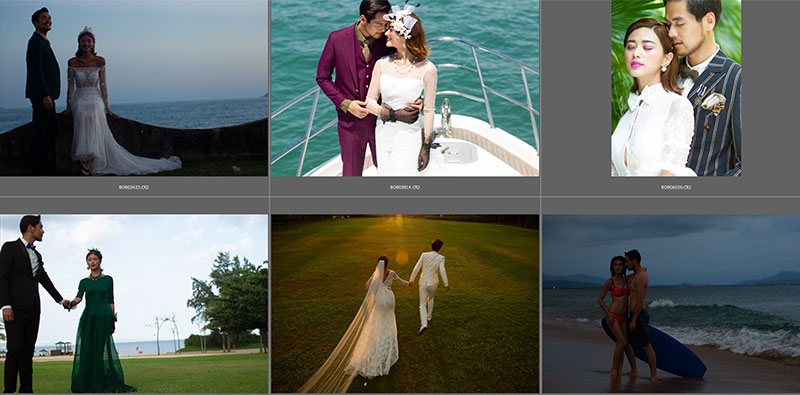Click the gray strip above the sunset grass photo
This screenshot has height=395, width=800.
(405, 206)
